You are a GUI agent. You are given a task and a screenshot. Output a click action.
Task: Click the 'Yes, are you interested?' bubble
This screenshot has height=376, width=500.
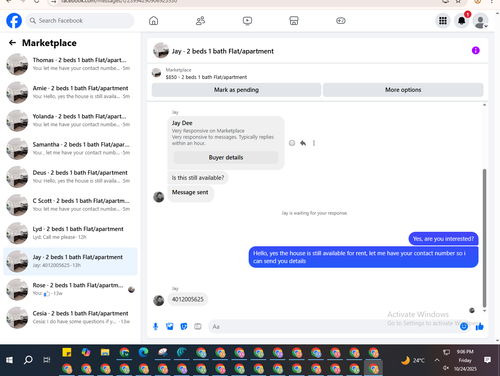point(443,239)
